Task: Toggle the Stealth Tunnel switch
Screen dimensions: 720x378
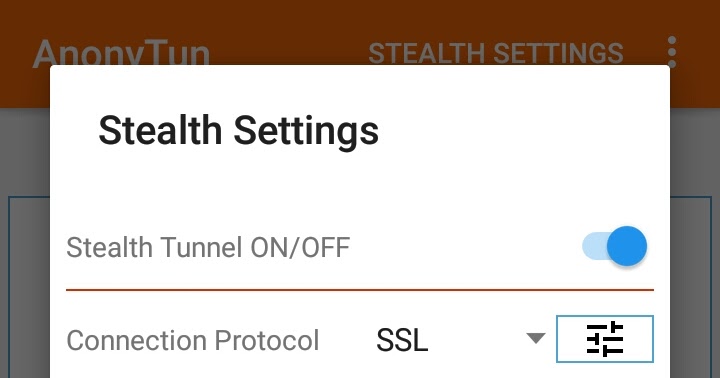Action: 614,246
